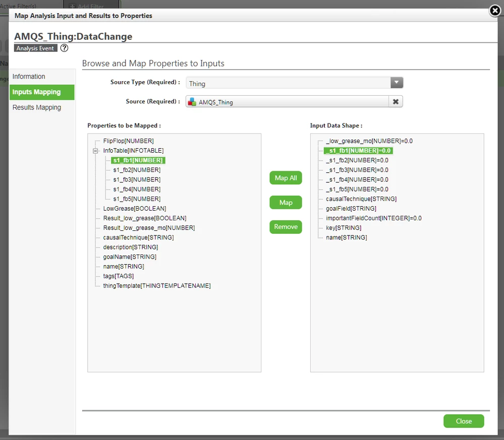Select importantFieldCount[INTEGER]=0.0 input

pos(373,218)
